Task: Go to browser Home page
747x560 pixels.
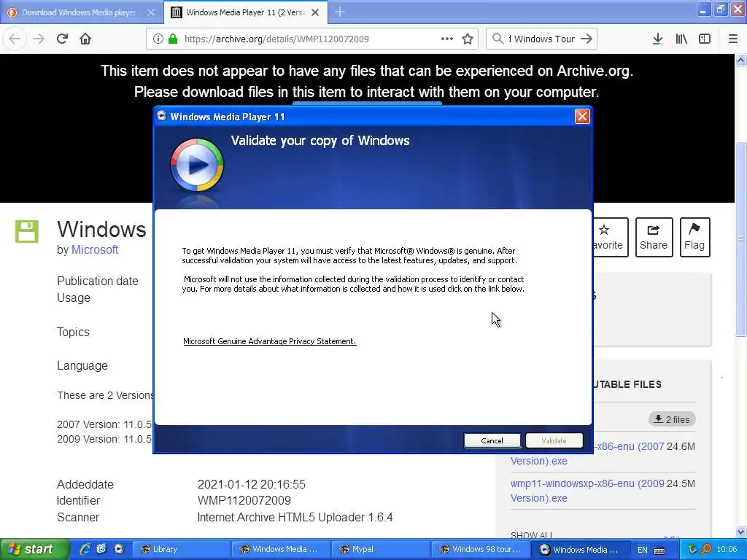Action: click(x=85, y=39)
